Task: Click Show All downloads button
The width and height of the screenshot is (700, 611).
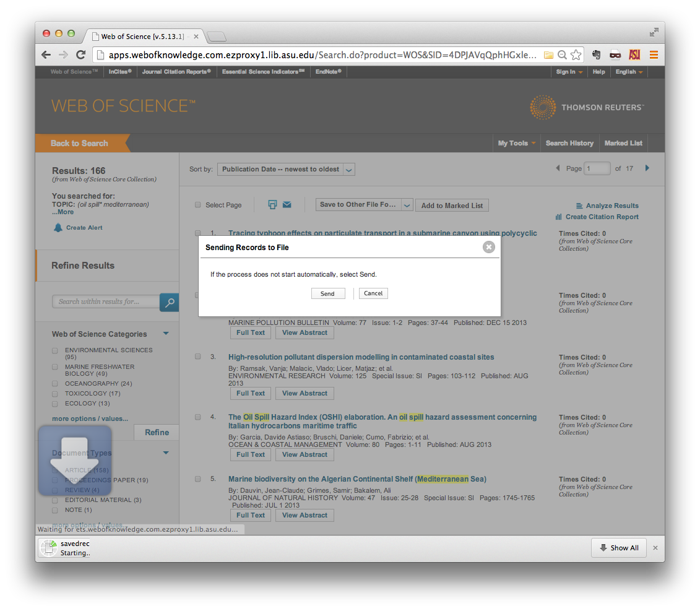Action: [x=619, y=548]
